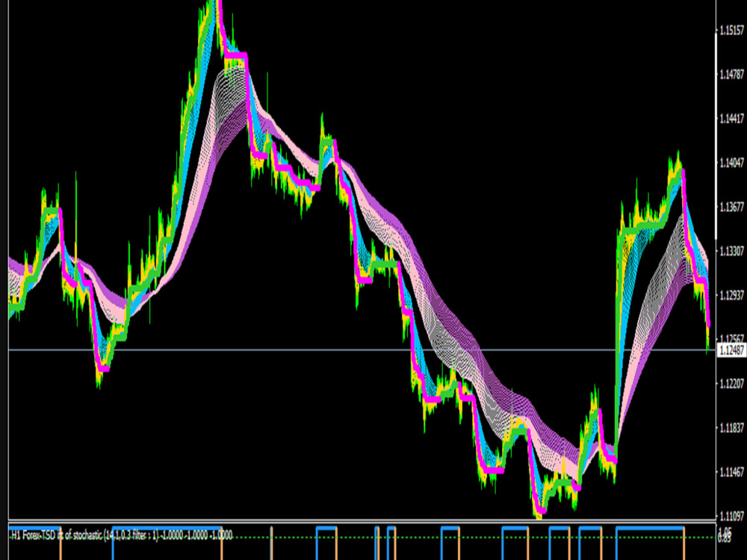Click the 1.11837 price axis label
Screen dimensions: 747x560
click(x=732, y=428)
